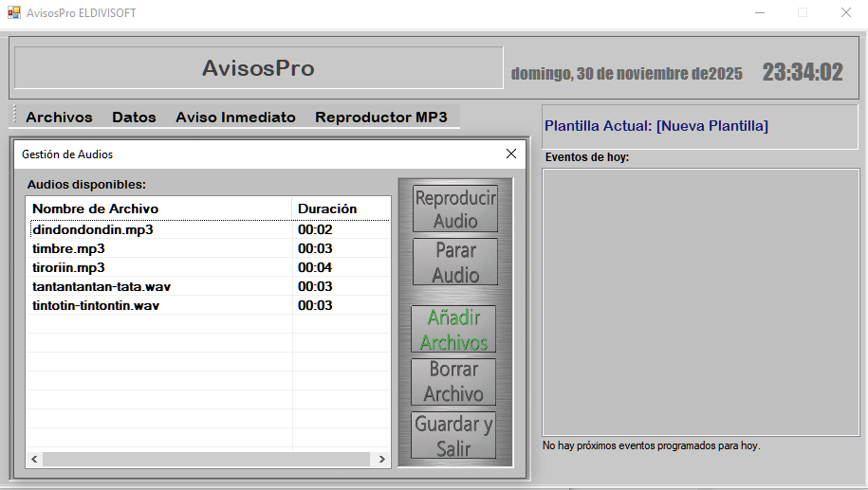Click the Borrar Archivo button
The image size is (868, 490).
click(x=454, y=381)
